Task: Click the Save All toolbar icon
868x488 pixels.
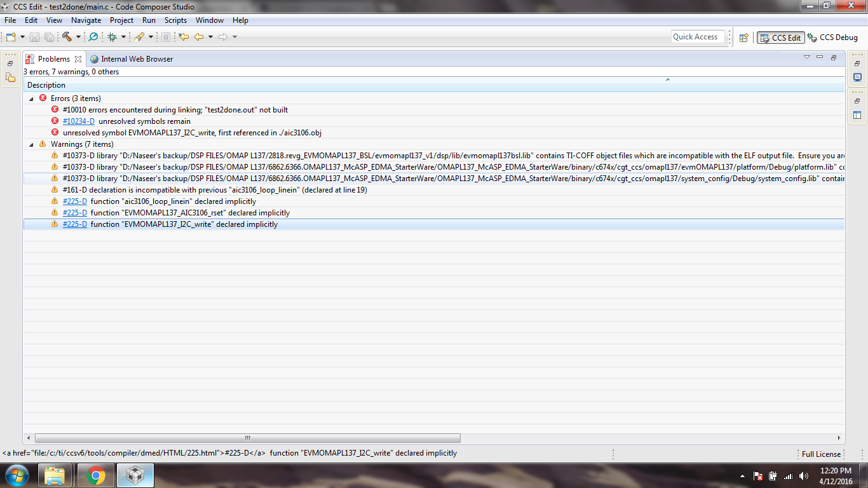Action: pos(49,37)
